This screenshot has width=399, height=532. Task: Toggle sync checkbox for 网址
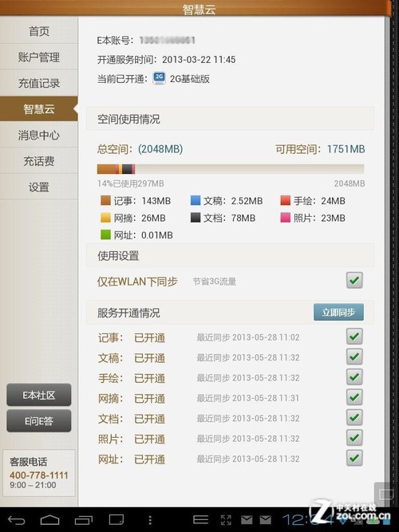(354, 458)
